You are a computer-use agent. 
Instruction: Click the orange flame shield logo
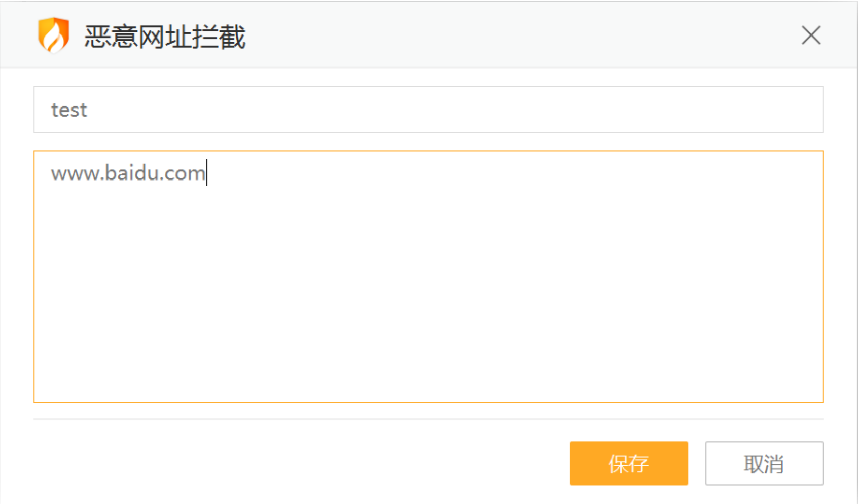click(53, 35)
